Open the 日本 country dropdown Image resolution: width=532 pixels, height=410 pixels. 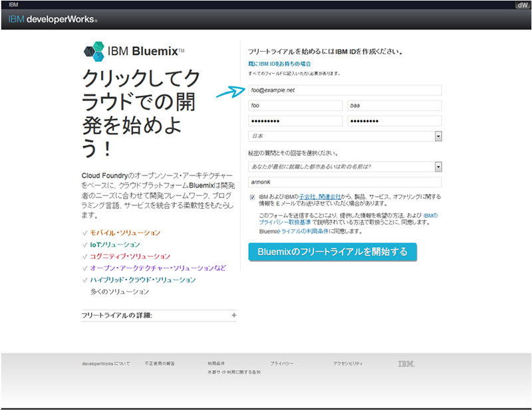pyautogui.click(x=345, y=136)
